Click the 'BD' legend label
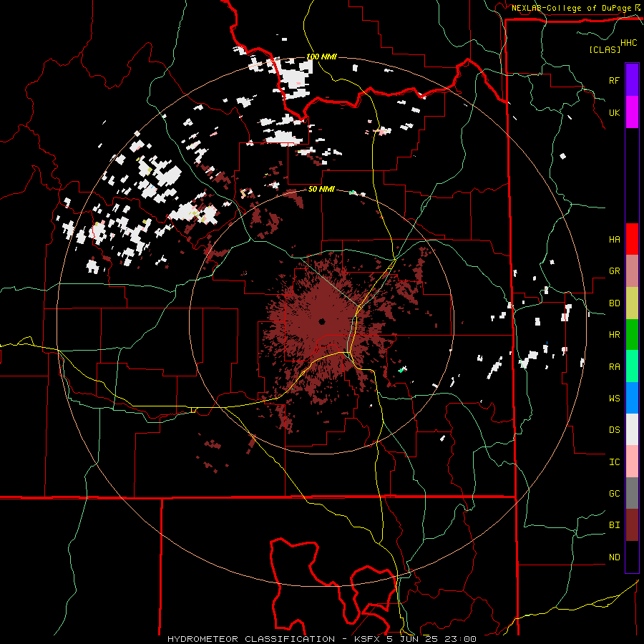The height and width of the screenshot is (644, 644). coord(614,303)
